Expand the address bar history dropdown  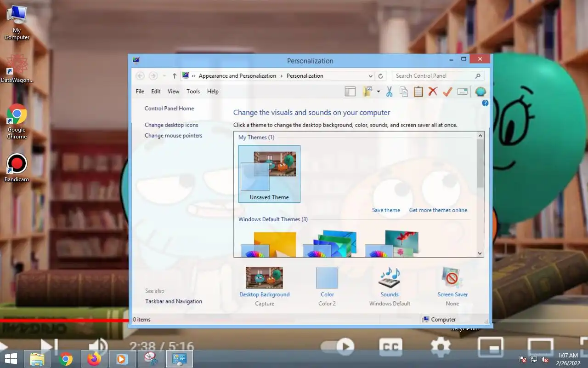pos(371,76)
